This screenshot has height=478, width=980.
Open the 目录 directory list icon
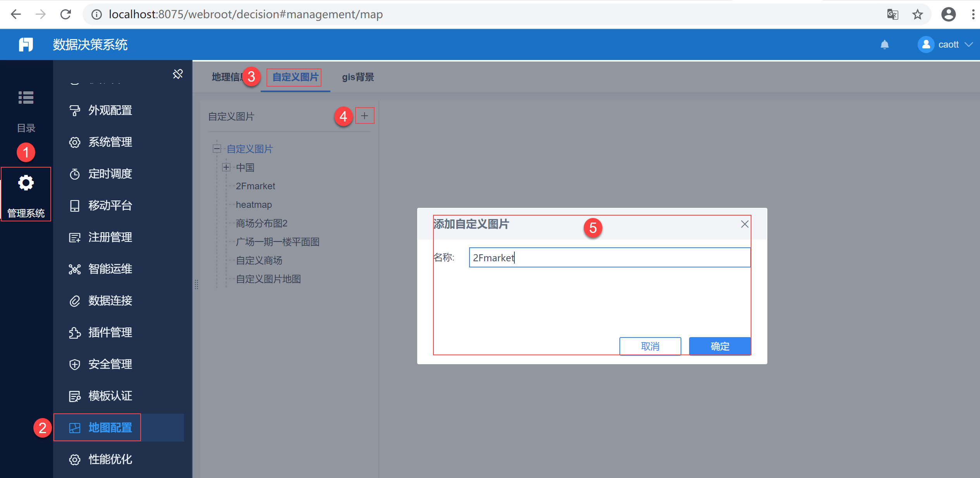[x=26, y=98]
